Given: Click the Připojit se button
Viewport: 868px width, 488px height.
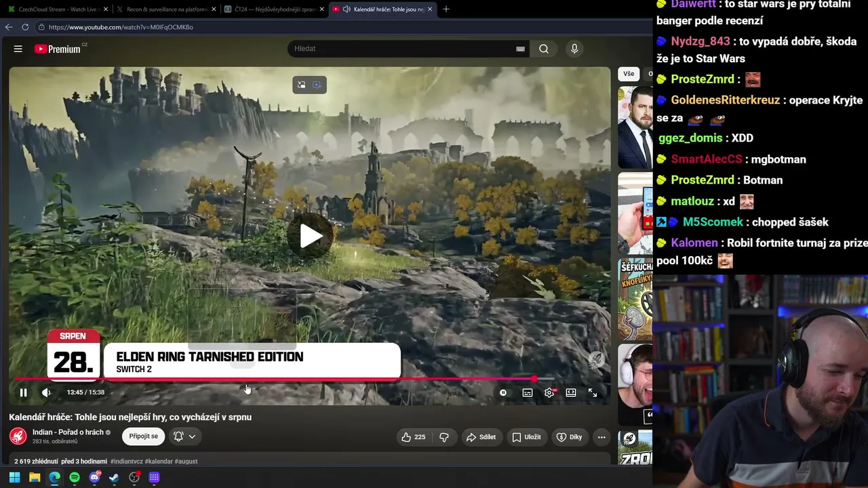Looking at the screenshot, I should coord(144,436).
